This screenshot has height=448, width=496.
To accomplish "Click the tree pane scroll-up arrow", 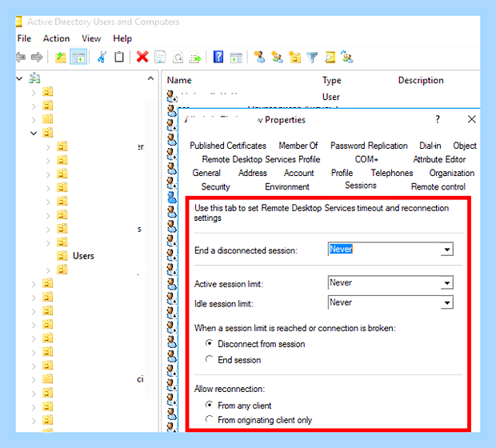I will [x=150, y=78].
